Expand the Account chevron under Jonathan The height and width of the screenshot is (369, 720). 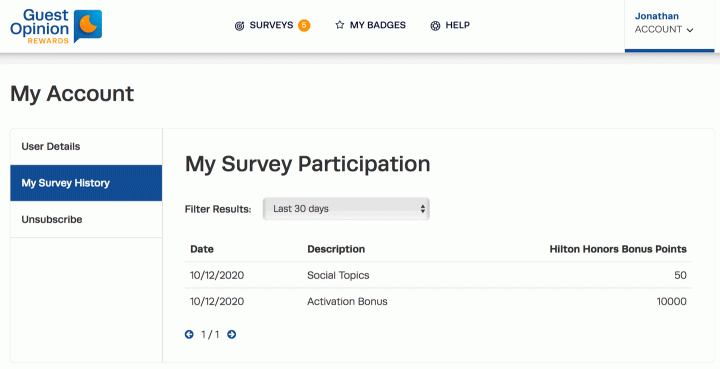tap(690, 30)
